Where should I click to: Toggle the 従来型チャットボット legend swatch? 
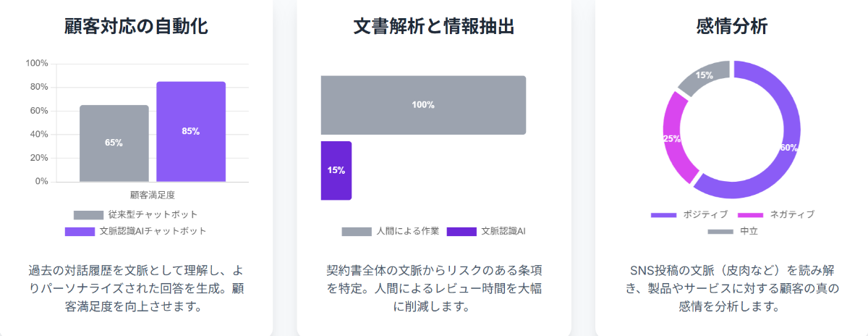88,215
